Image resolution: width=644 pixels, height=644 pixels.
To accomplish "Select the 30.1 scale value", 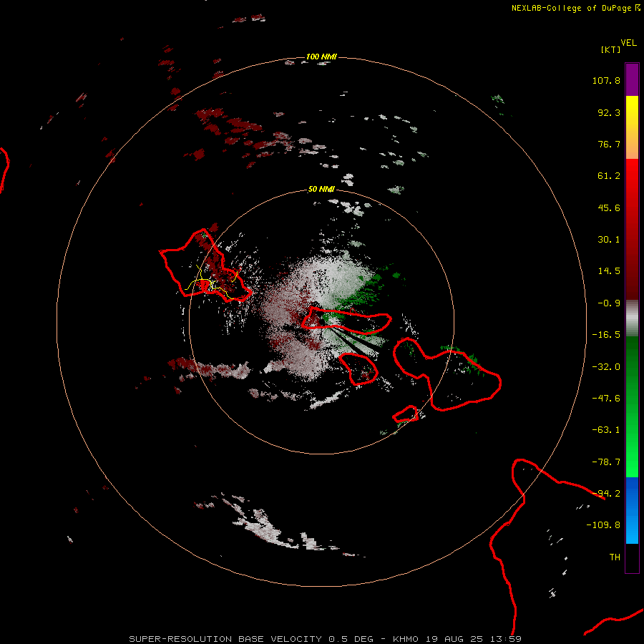I will tap(609, 240).
